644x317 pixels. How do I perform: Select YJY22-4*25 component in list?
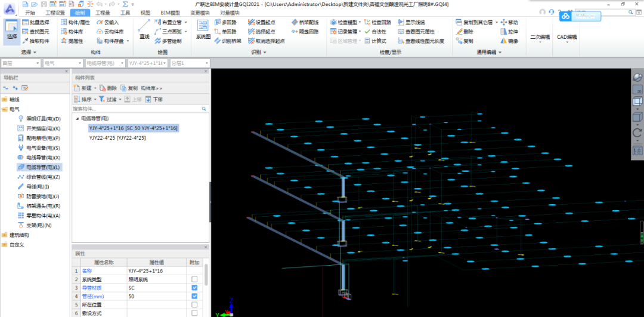(x=117, y=138)
